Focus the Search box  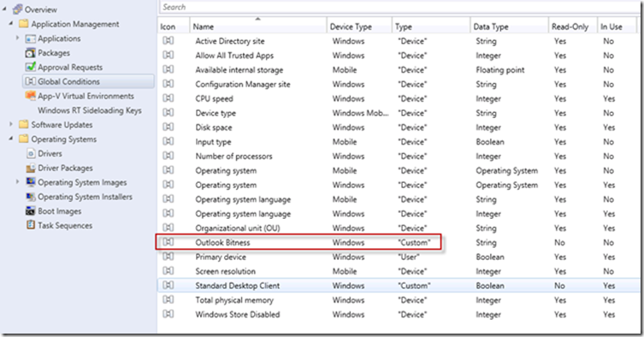(x=399, y=7)
